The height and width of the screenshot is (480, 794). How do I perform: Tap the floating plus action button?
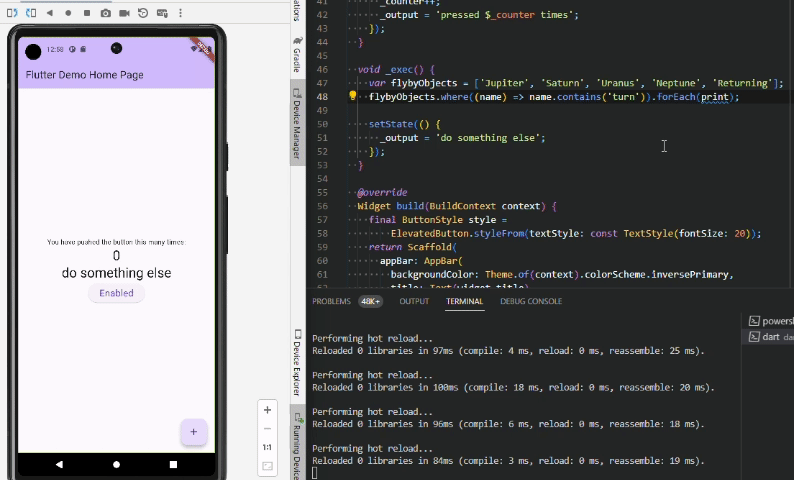[x=193, y=432]
